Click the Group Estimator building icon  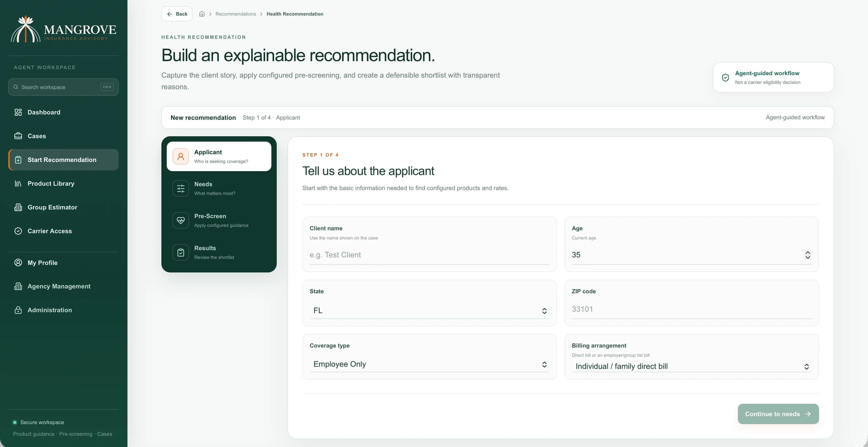18,207
